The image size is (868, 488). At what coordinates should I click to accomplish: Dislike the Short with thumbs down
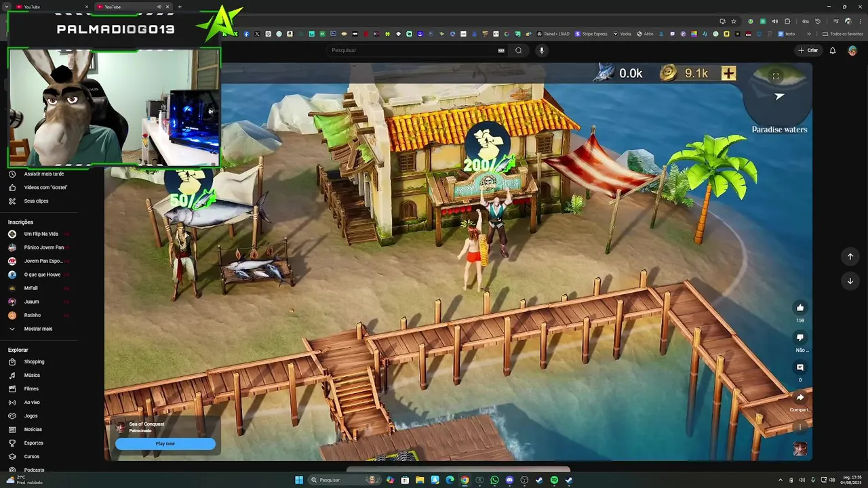point(800,338)
